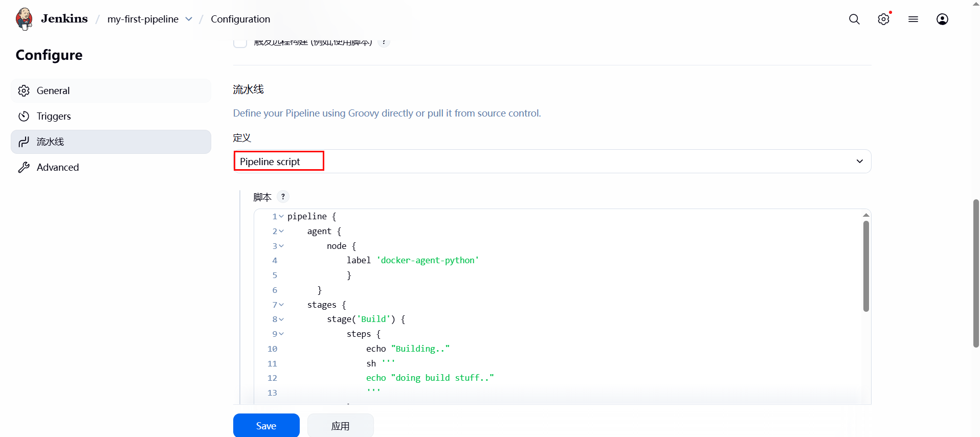
Task: Open the search magnifier icon
Action: (x=854, y=19)
